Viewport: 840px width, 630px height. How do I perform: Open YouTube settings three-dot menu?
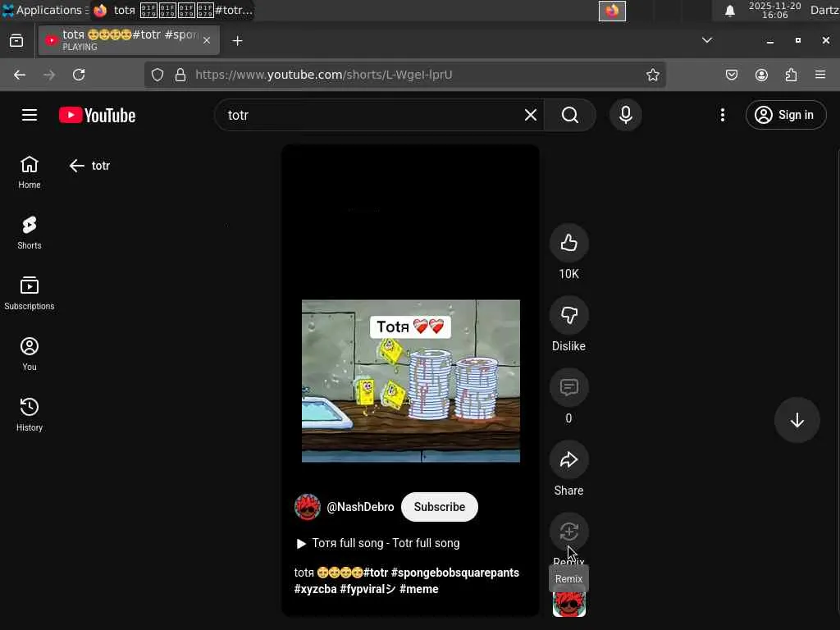click(x=722, y=115)
